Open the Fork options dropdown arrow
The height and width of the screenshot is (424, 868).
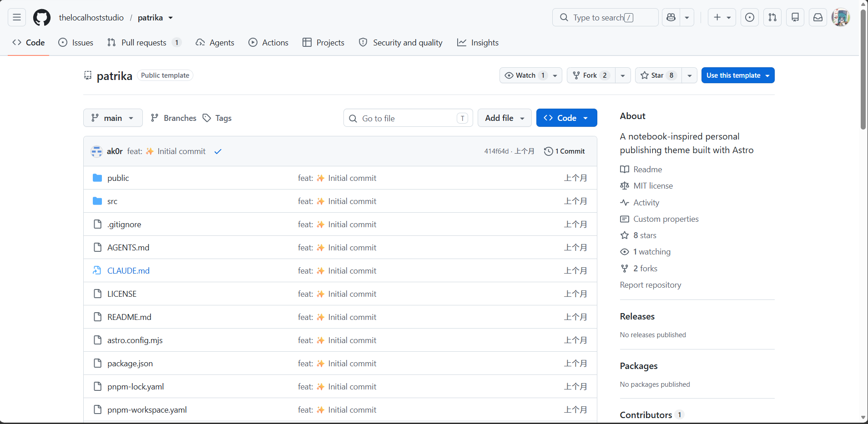point(623,75)
